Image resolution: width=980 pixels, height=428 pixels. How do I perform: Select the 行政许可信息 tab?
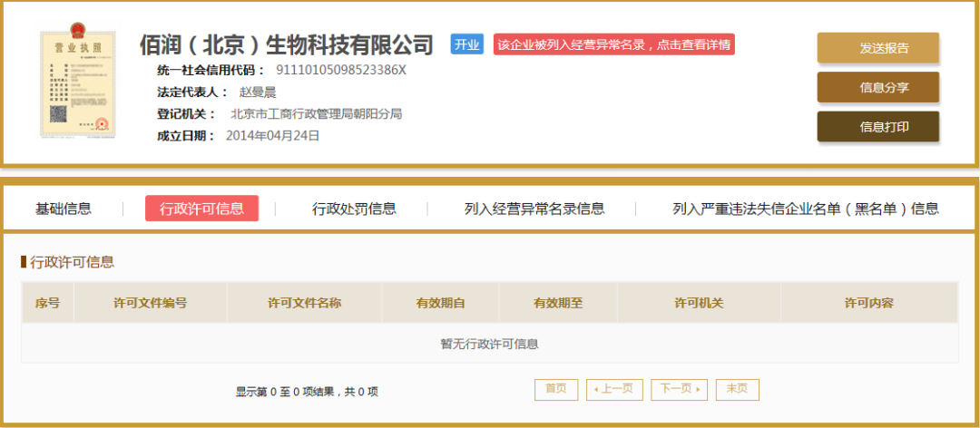[201, 209]
